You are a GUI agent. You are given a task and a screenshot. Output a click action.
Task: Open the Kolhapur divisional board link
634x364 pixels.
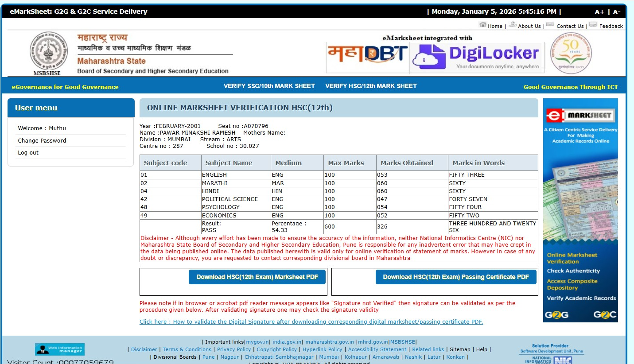tap(356, 357)
